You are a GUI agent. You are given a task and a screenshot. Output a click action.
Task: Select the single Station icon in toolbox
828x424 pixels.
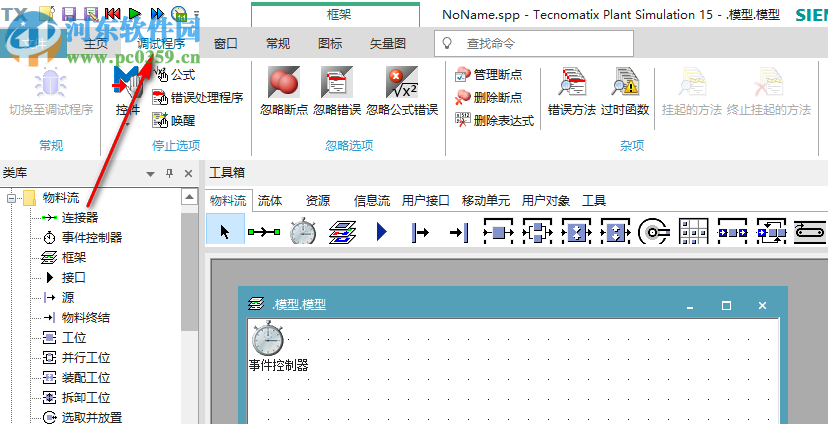click(498, 232)
